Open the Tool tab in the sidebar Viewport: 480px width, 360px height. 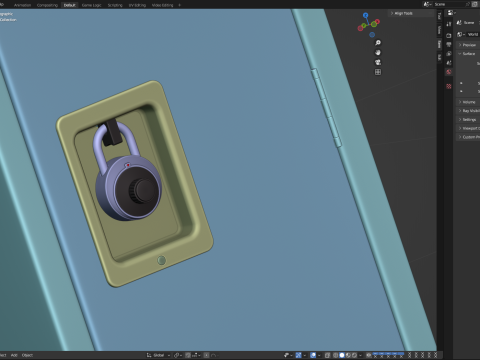click(439, 16)
